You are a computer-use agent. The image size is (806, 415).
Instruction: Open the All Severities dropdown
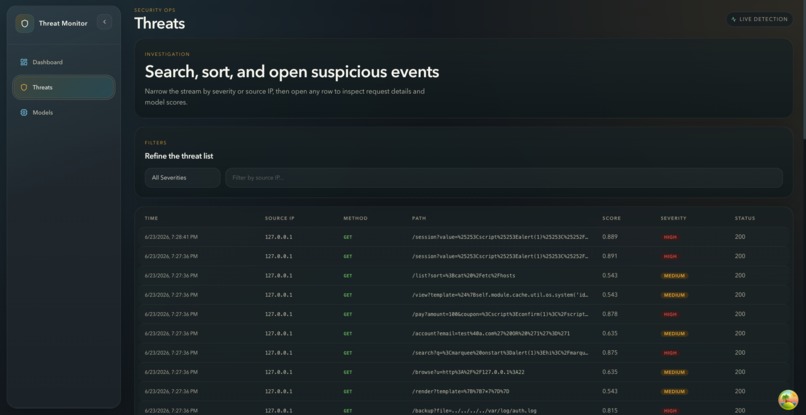point(182,177)
